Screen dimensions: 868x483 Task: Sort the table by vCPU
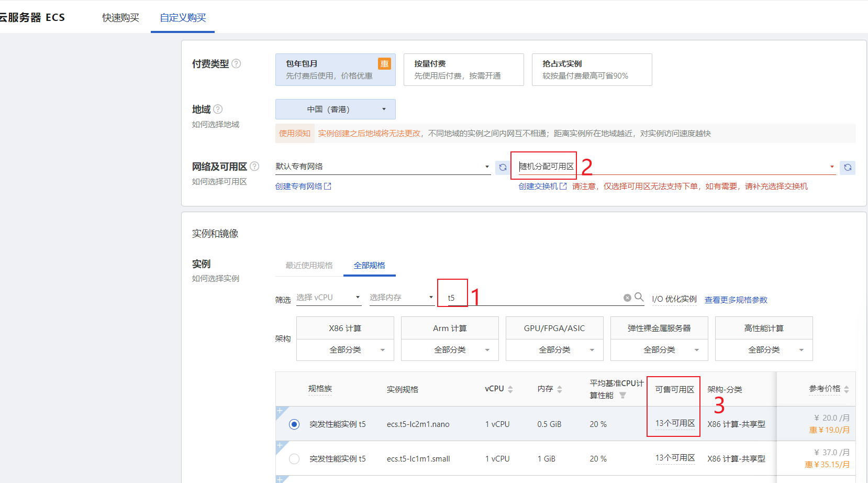click(x=510, y=389)
